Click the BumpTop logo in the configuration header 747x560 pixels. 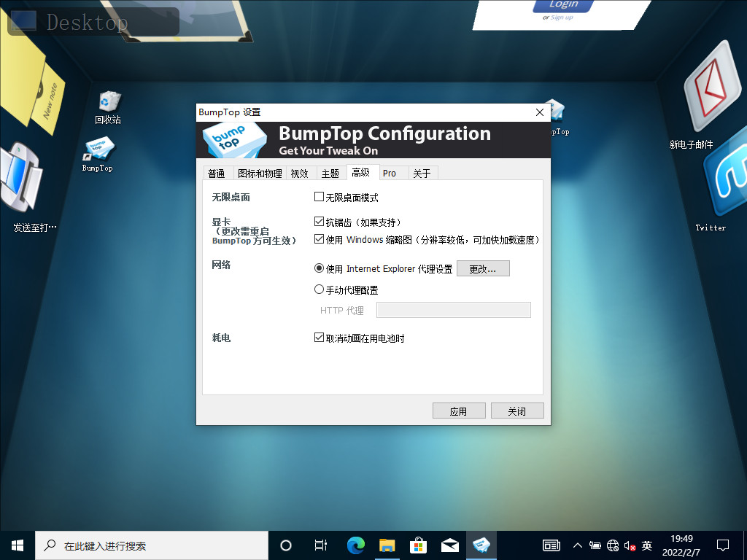click(233, 139)
